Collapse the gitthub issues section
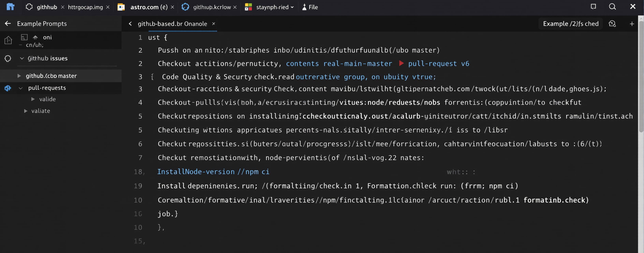644x253 pixels. click(x=22, y=58)
